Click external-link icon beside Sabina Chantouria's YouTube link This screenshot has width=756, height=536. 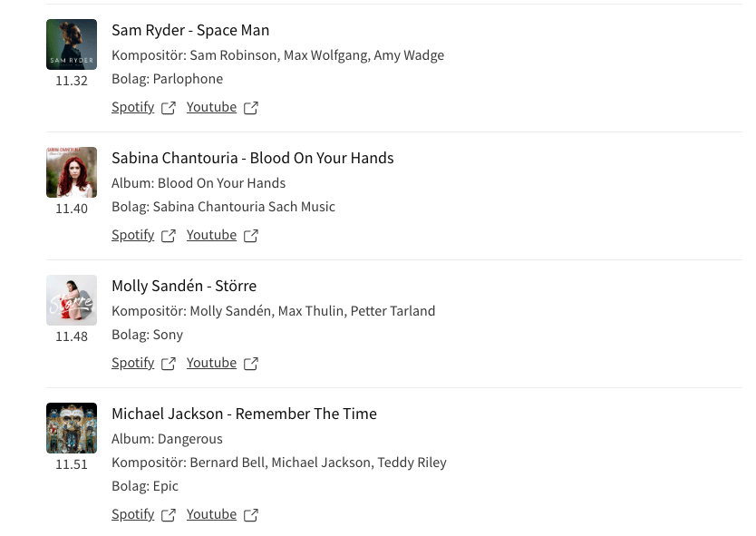tap(251, 236)
